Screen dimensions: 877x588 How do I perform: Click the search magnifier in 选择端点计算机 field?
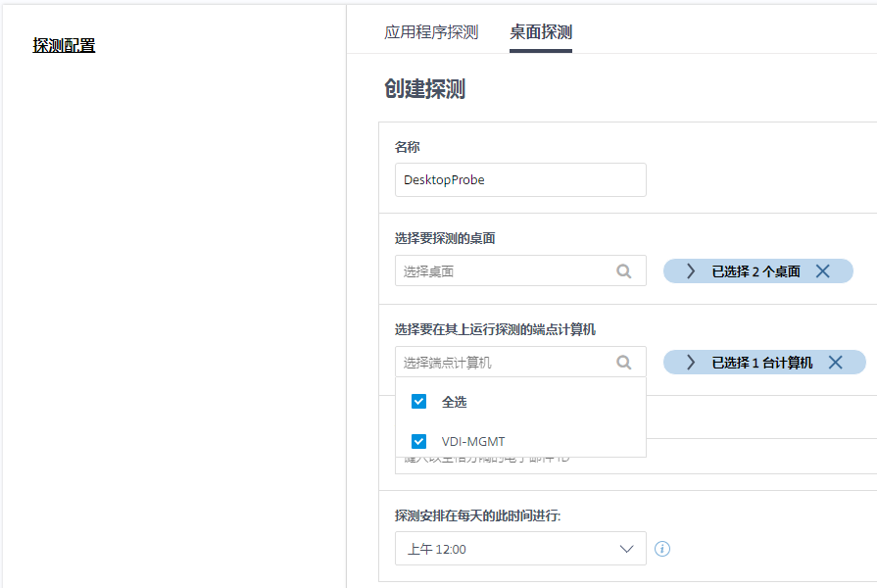coord(624,363)
